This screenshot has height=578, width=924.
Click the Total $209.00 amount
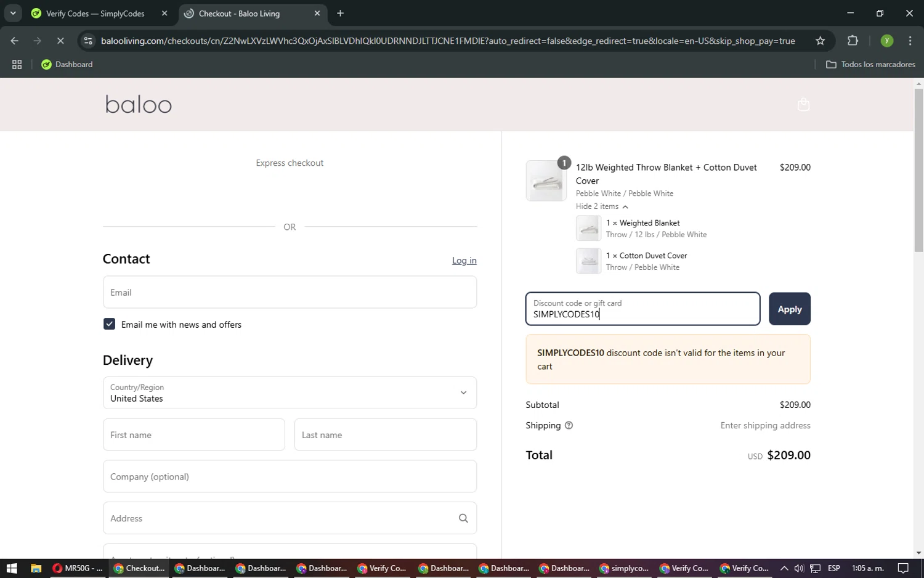click(788, 455)
